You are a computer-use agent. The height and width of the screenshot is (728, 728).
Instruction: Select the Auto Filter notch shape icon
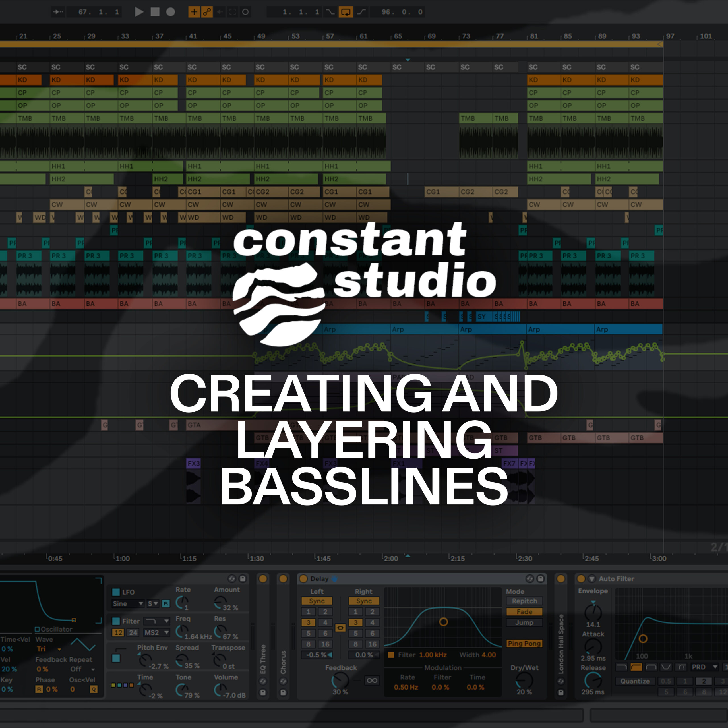coord(666,667)
